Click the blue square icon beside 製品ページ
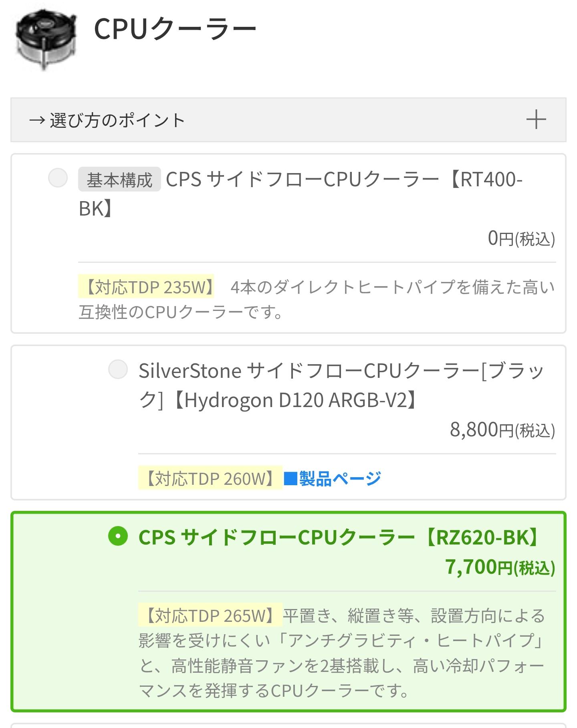Image resolution: width=577 pixels, height=728 pixels. (x=289, y=479)
